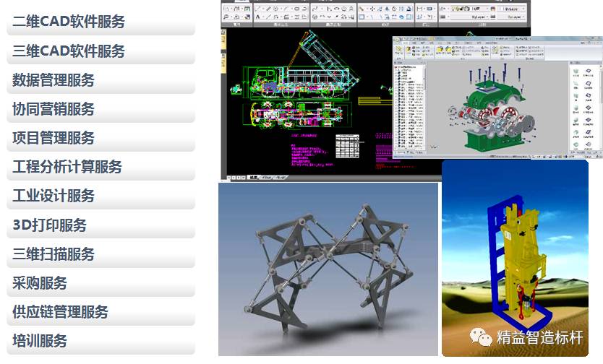Viewport: 603px width, 364px height.
Task: Click the walking linkage mechanism 3D render image
Action: tap(328, 269)
